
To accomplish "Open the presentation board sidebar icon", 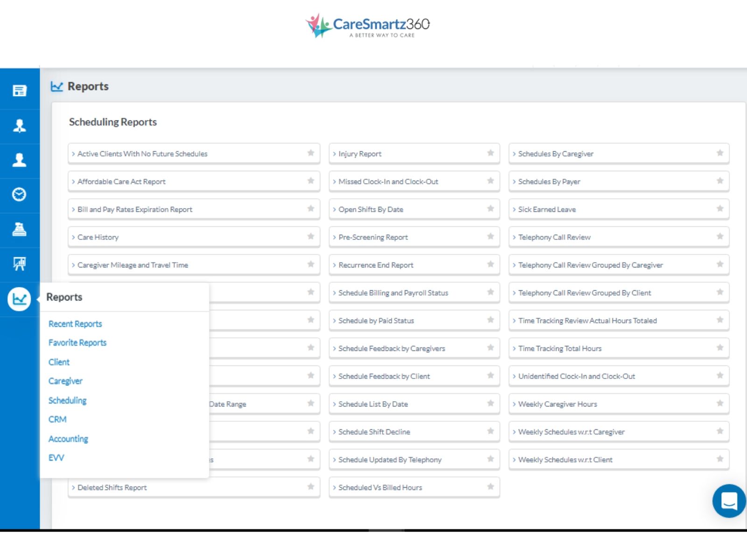I will (x=20, y=264).
